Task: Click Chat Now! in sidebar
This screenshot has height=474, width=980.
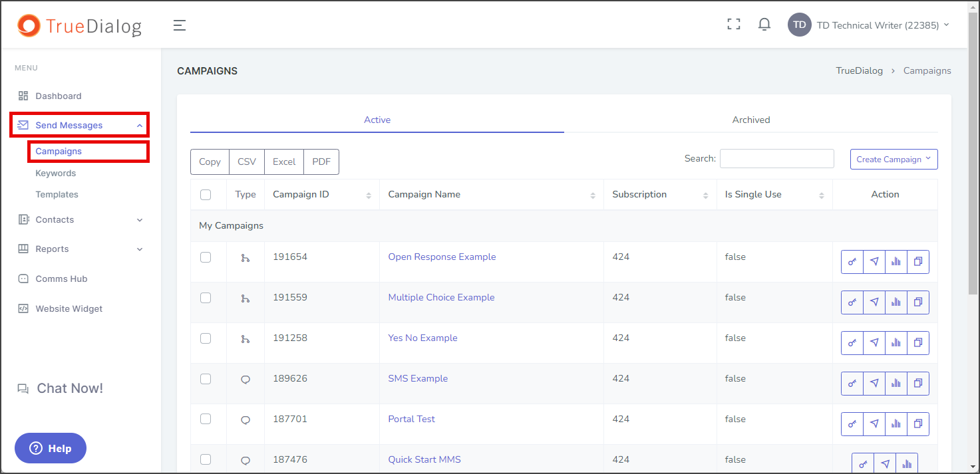Action: click(x=60, y=388)
